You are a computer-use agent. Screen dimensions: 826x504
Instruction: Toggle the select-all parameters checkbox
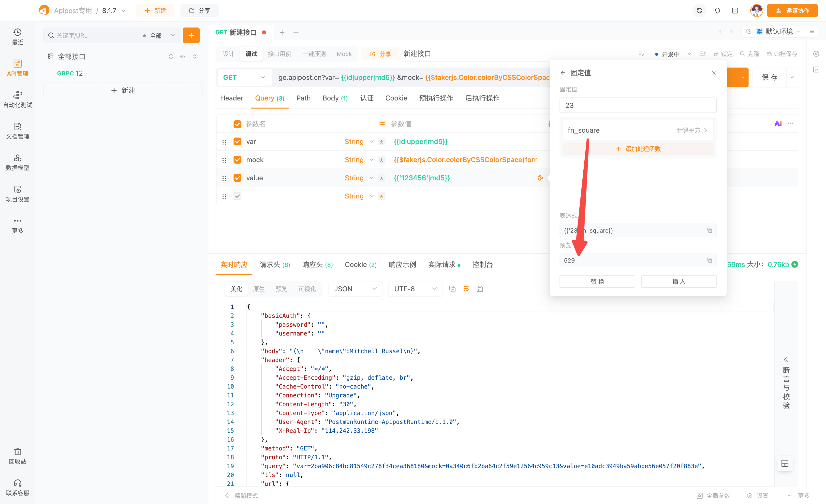pos(237,124)
